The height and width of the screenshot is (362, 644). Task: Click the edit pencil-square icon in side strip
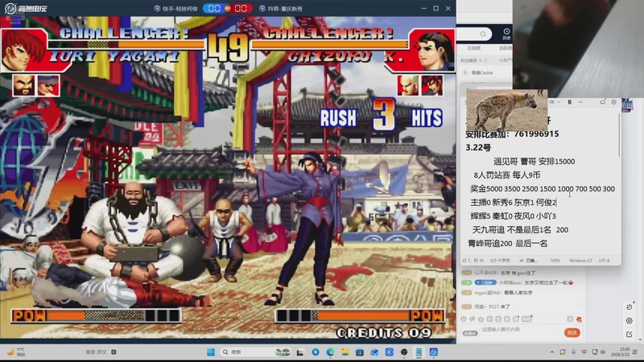coord(630,335)
